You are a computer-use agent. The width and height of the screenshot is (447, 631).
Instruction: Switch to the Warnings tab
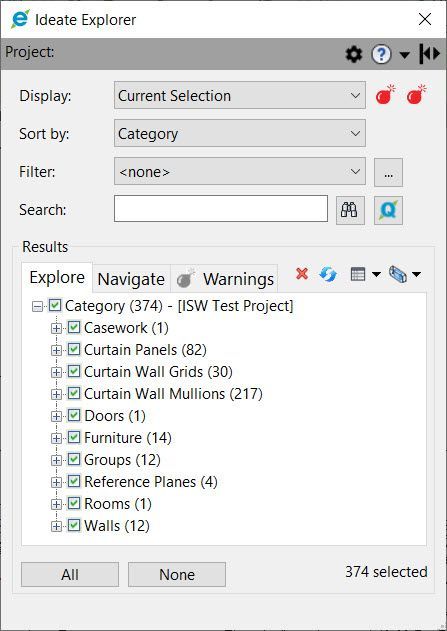pyautogui.click(x=224, y=279)
